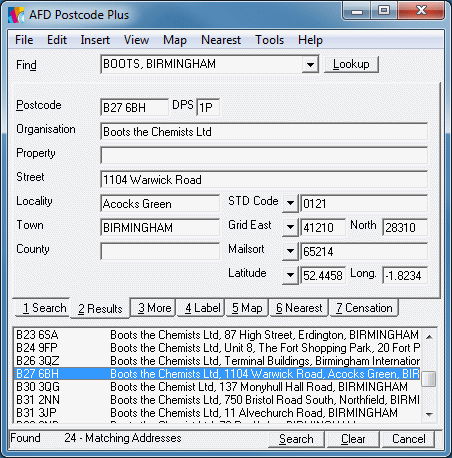Click the results list scroll up arrow
The height and width of the screenshot is (458, 452).
tap(429, 337)
